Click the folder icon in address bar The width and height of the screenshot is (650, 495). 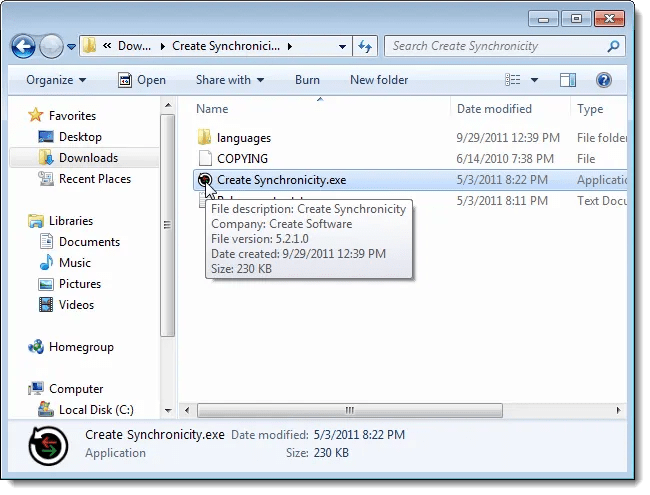click(x=89, y=46)
